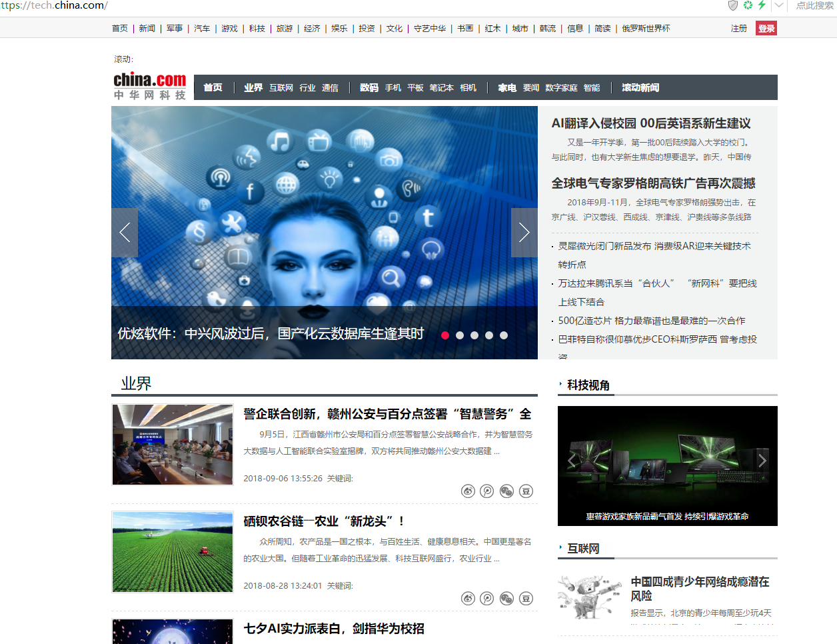Open the 滚动新闻 navigation tab

point(640,87)
